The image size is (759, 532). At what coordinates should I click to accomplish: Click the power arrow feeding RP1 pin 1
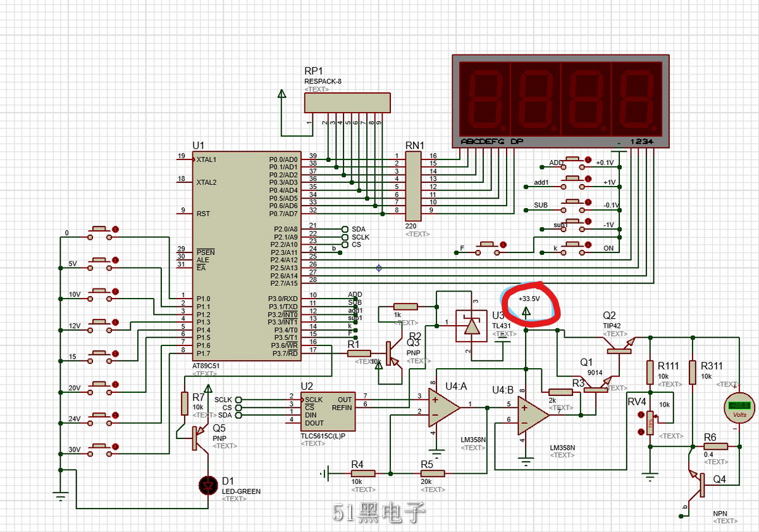coord(281,95)
